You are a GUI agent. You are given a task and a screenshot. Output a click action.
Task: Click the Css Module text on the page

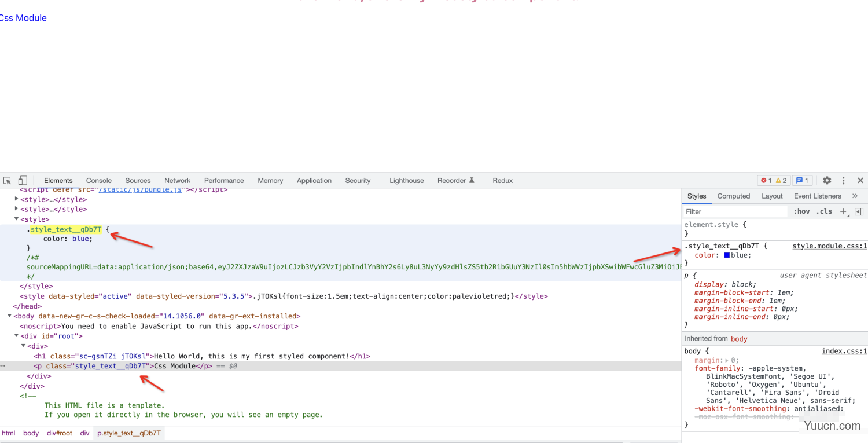[23, 18]
